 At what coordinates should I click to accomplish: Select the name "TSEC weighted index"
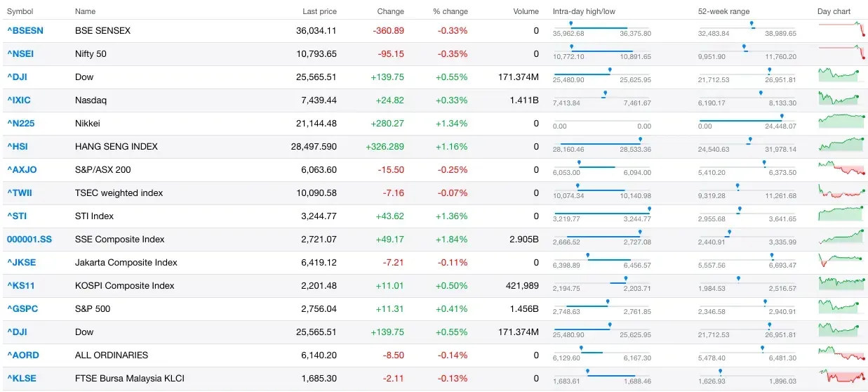[119, 193]
